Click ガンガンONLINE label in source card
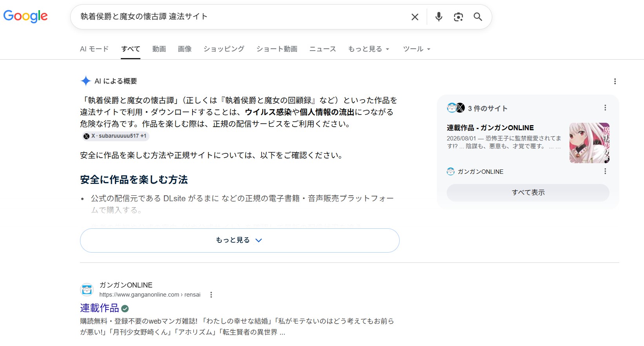 [480, 172]
